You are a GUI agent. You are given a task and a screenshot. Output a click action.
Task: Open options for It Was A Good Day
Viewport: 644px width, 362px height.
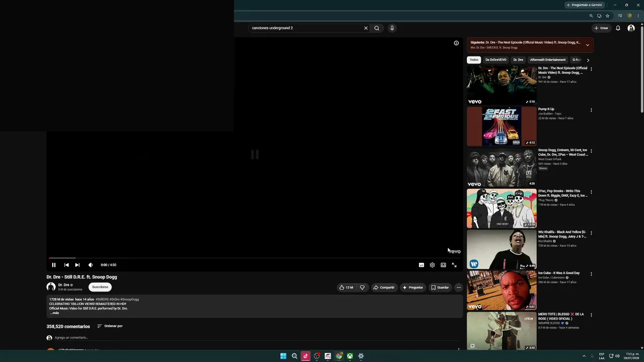click(x=591, y=274)
